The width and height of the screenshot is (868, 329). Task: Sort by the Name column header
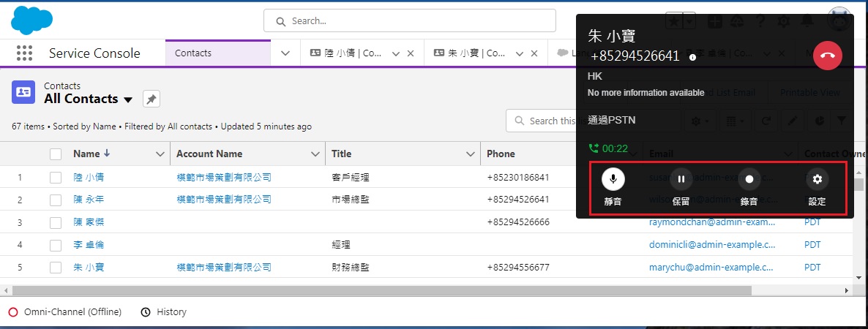tap(92, 154)
